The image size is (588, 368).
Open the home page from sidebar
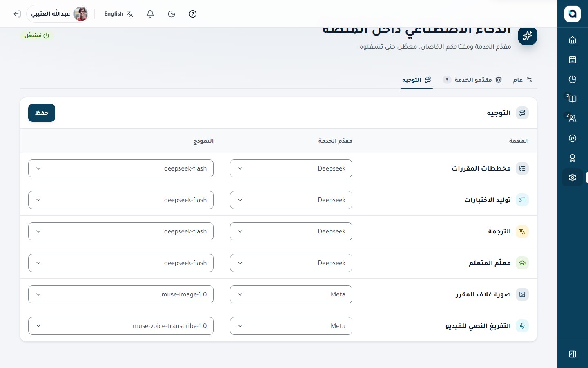pos(572,40)
